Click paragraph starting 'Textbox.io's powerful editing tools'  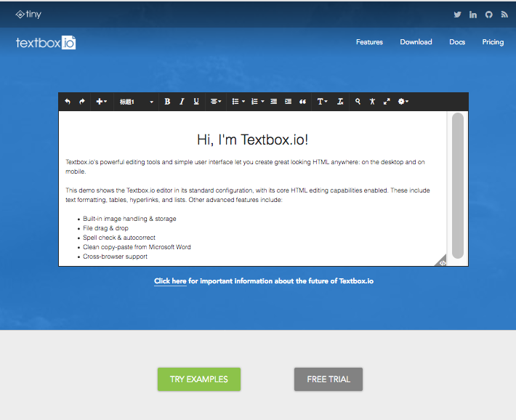[x=245, y=166]
